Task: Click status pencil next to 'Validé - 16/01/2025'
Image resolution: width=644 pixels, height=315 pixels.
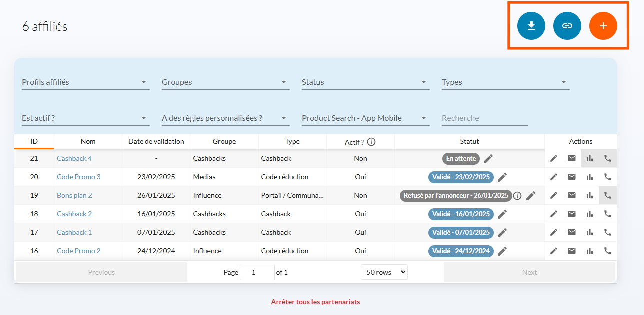Action: tap(502, 214)
